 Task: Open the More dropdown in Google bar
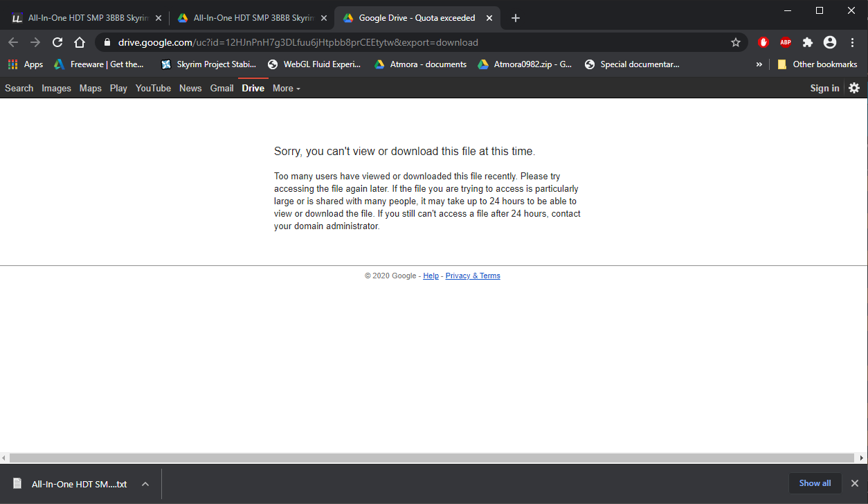(x=287, y=88)
